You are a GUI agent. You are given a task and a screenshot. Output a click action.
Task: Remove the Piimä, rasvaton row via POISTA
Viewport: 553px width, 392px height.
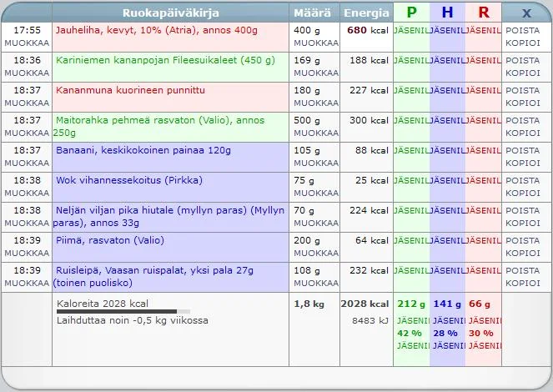tap(523, 240)
